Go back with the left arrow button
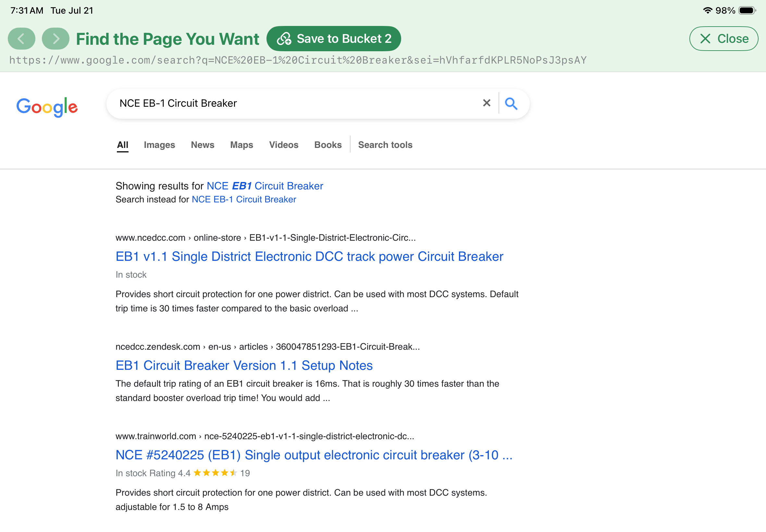 (x=21, y=39)
